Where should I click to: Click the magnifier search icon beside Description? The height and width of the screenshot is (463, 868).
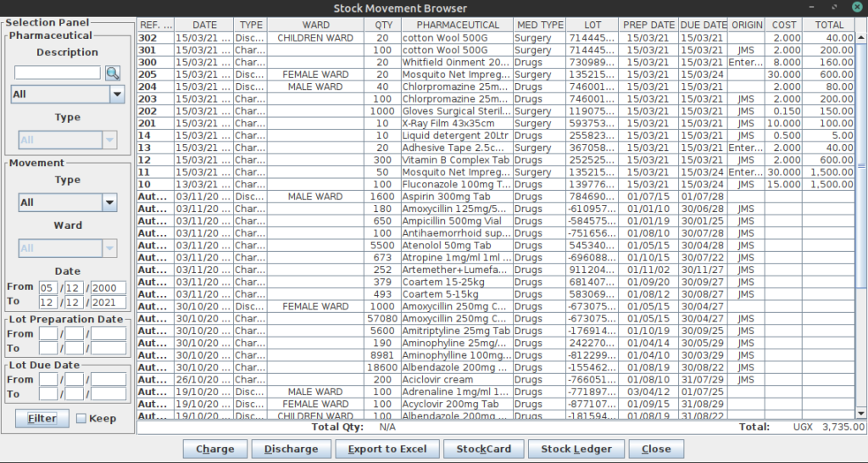[x=113, y=73]
